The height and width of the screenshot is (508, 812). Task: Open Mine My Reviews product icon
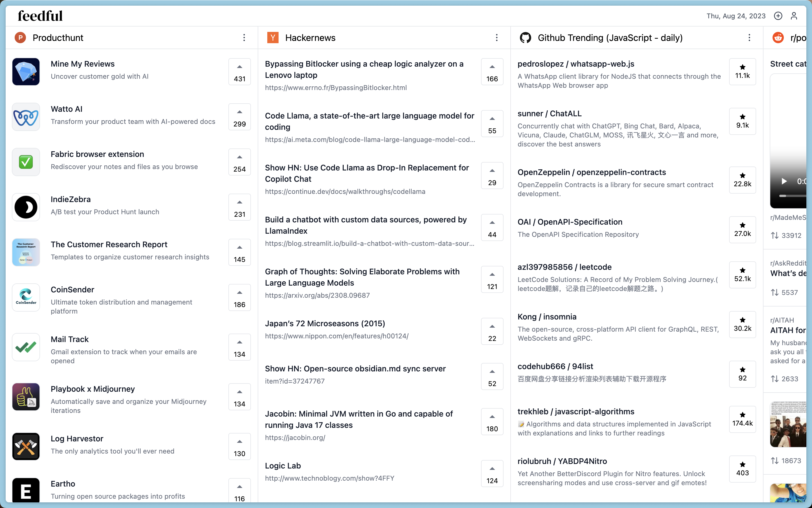[x=26, y=72]
